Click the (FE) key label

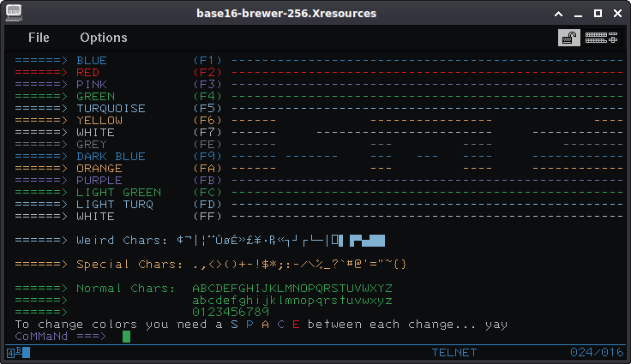207,145
